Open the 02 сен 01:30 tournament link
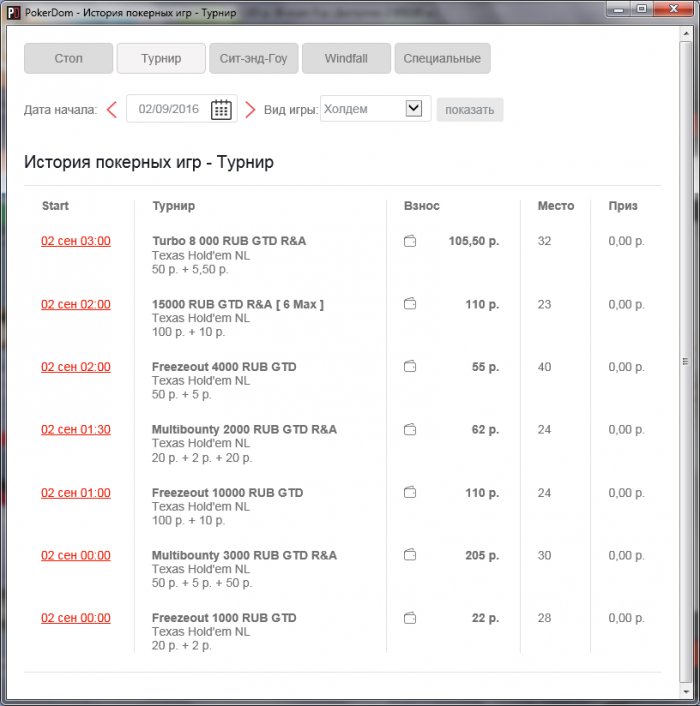This screenshot has height=706, width=700. [x=76, y=429]
